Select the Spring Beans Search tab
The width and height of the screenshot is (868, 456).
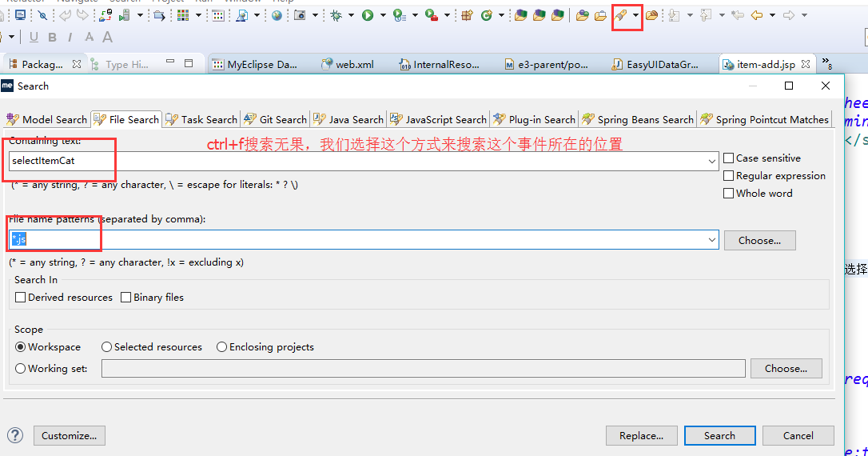click(x=637, y=119)
